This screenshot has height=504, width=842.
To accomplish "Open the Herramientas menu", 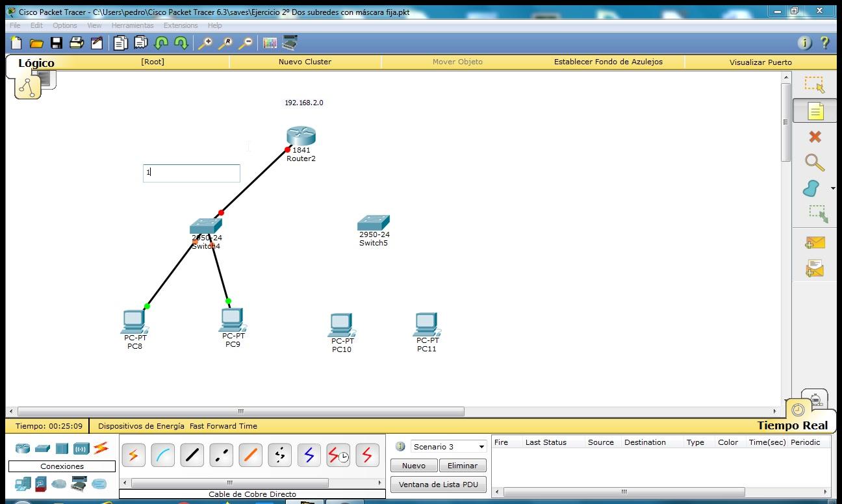I will coord(133,25).
